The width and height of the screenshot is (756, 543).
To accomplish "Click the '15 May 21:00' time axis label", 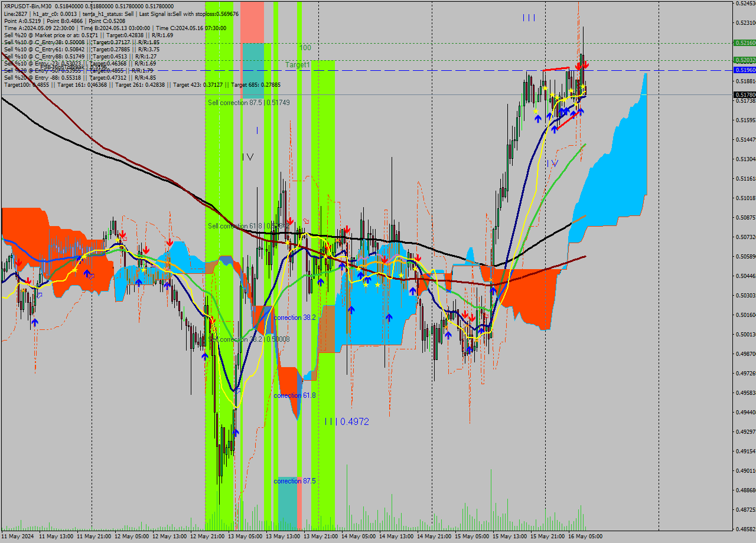I will click(546, 537).
